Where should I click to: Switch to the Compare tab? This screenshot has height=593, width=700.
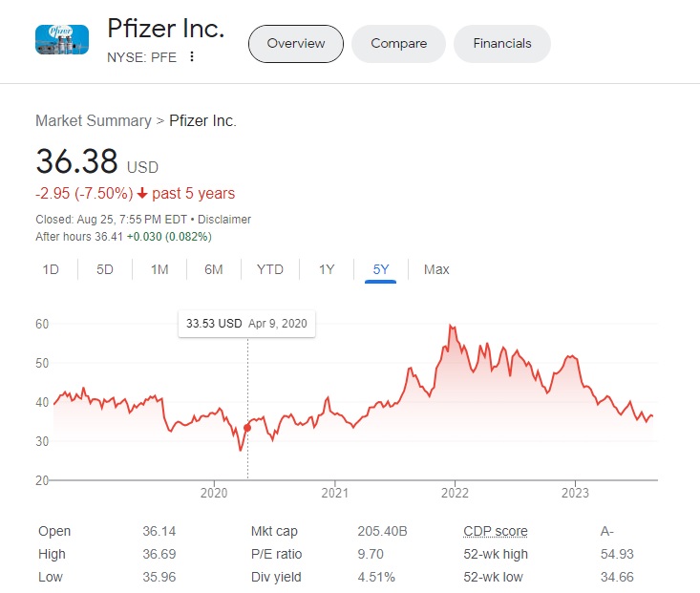pyautogui.click(x=398, y=44)
